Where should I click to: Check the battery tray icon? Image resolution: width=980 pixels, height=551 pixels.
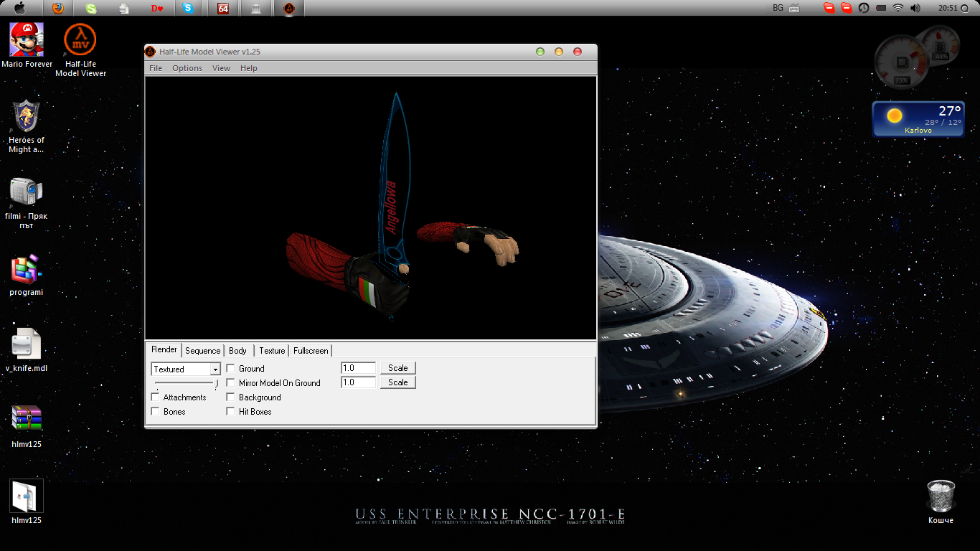(881, 9)
